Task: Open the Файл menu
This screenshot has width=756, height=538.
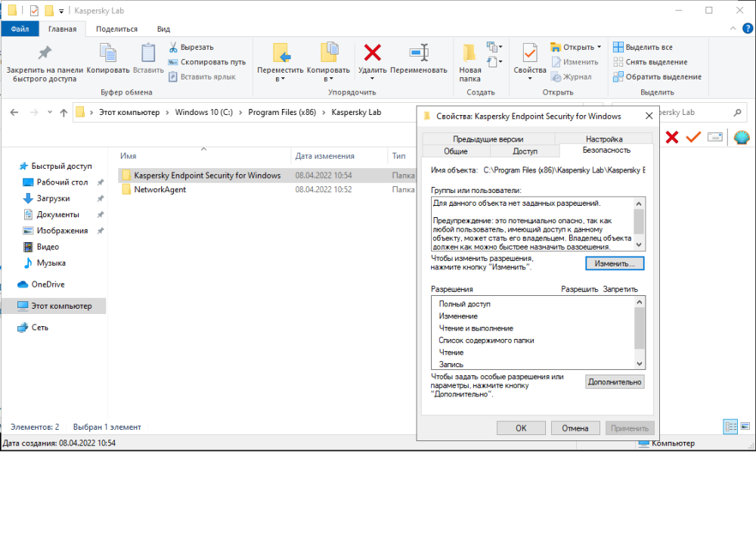Action: pos(20,29)
